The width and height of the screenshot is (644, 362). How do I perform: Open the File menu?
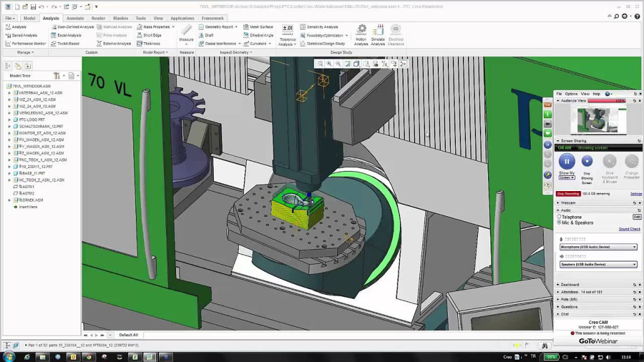point(10,18)
